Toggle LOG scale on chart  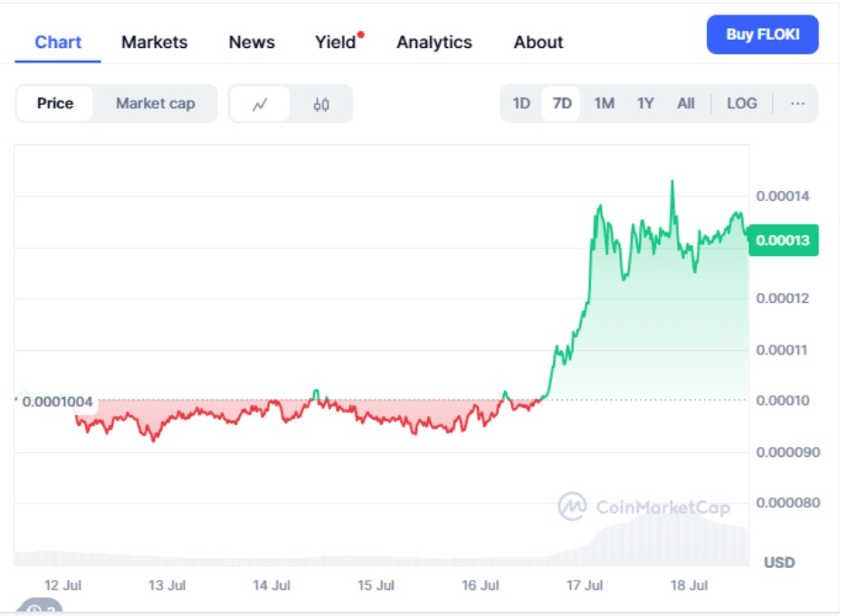pos(741,103)
